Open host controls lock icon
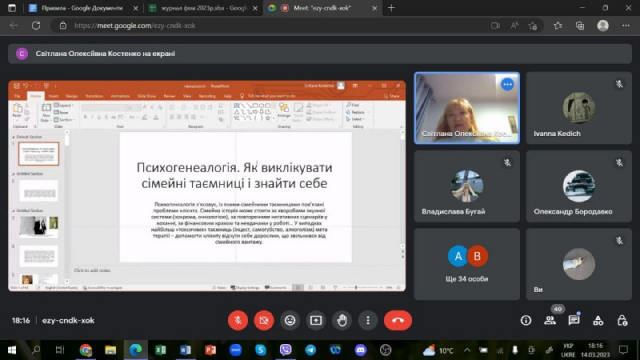 (622, 320)
